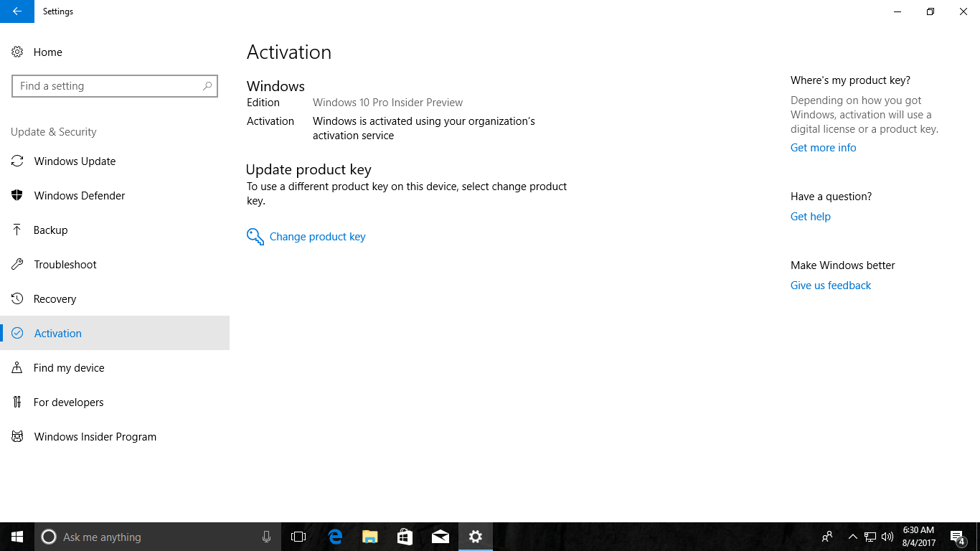Image resolution: width=980 pixels, height=551 pixels.
Task: Click the Windows Update sync icon
Action: click(17, 161)
